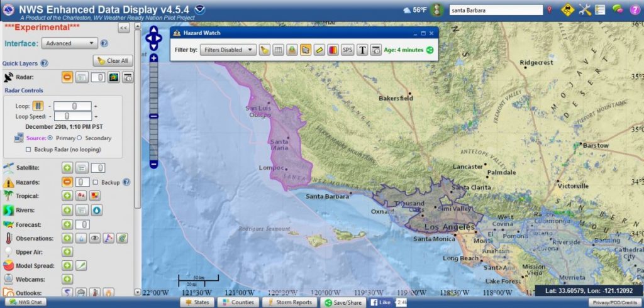Open the Satellite legend list icon
Image resolution: width=644 pixels, height=308 pixels.
[82, 168]
